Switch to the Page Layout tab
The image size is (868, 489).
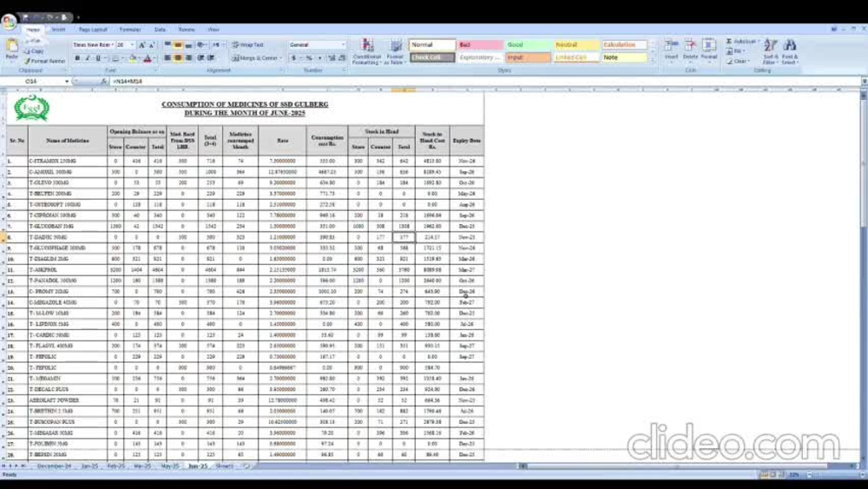pyautogui.click(x=93, y=30)
